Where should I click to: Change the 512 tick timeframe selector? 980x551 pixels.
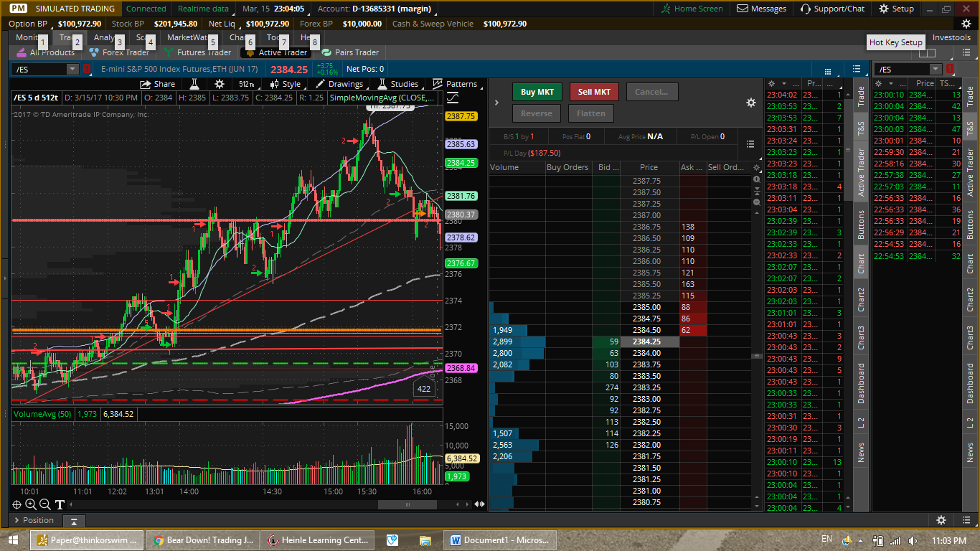pos(248,84)
